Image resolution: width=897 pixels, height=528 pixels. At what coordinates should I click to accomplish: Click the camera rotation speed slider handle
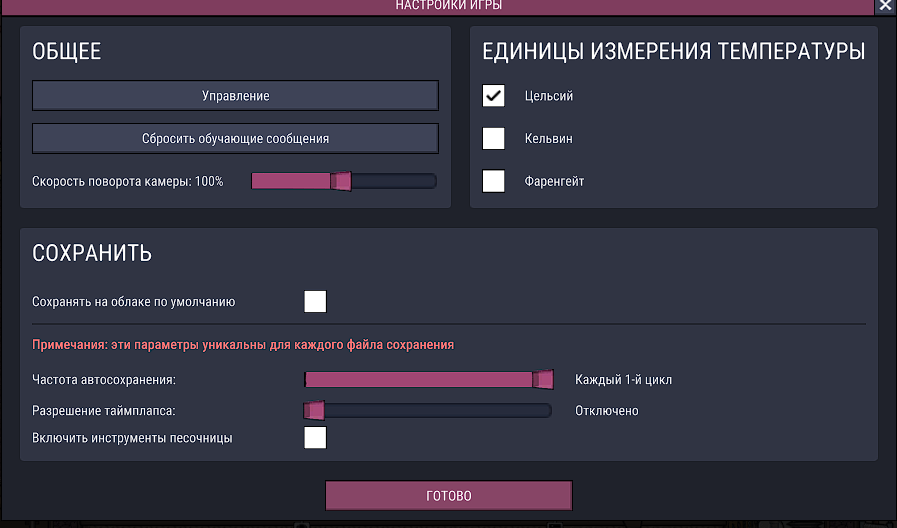pos(341,181)
